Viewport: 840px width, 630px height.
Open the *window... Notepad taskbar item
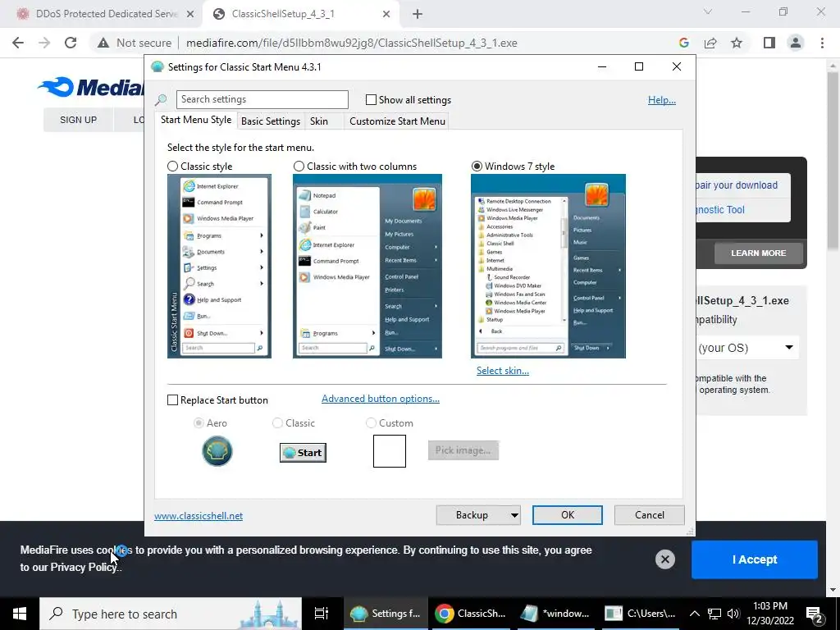pos(555,614)
